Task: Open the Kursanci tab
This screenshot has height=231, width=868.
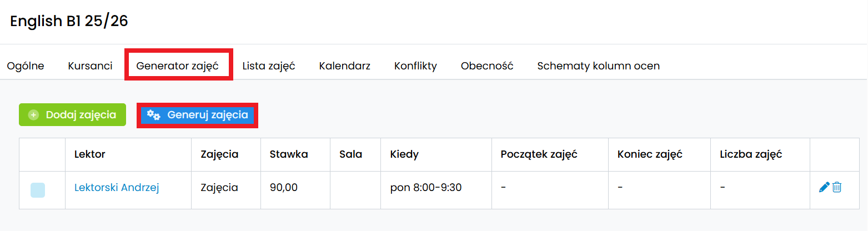Action: (x=90, y=66)
